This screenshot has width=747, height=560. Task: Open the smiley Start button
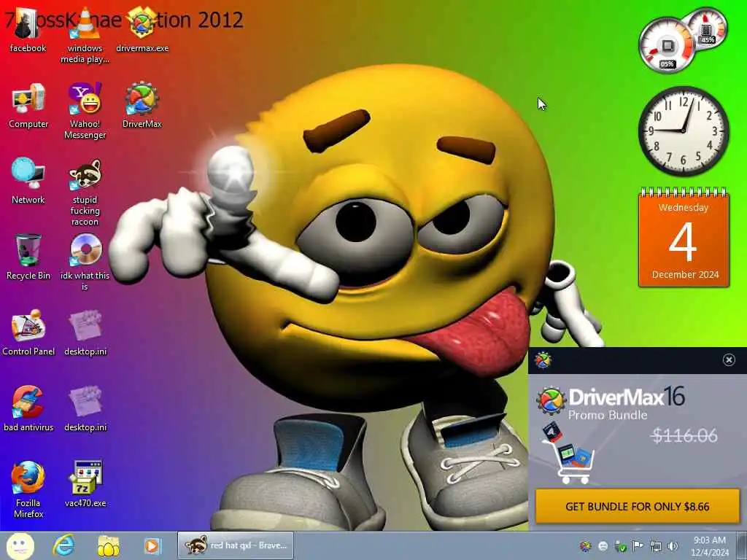(20, 545)
